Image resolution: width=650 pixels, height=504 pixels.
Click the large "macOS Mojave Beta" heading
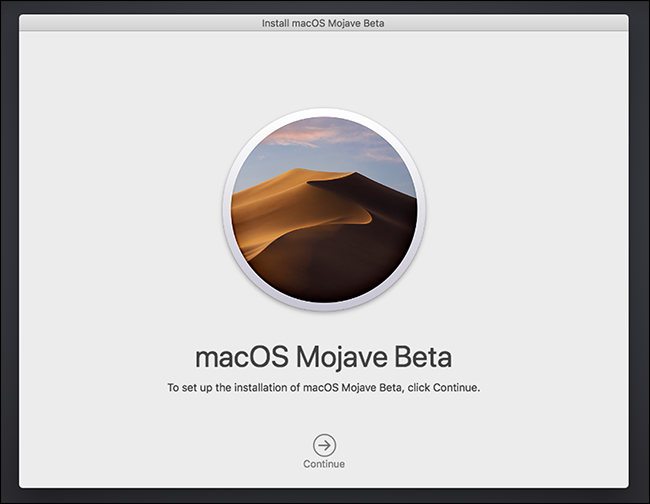[323, 357]
